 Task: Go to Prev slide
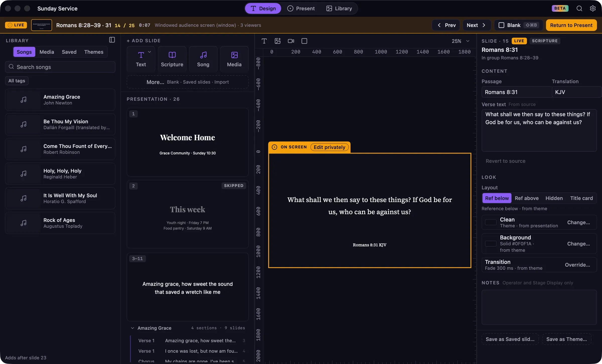click(x=446, y=25)
